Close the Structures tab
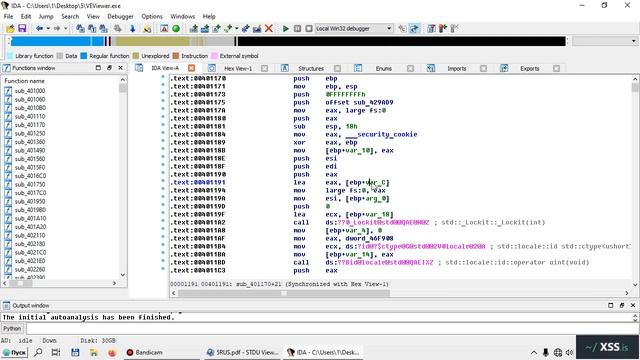 [337, 68]
